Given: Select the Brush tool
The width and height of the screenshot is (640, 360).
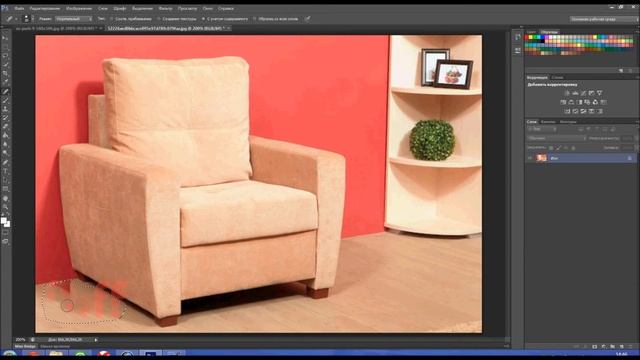Looking at the screenshot, I should point(5,100).
